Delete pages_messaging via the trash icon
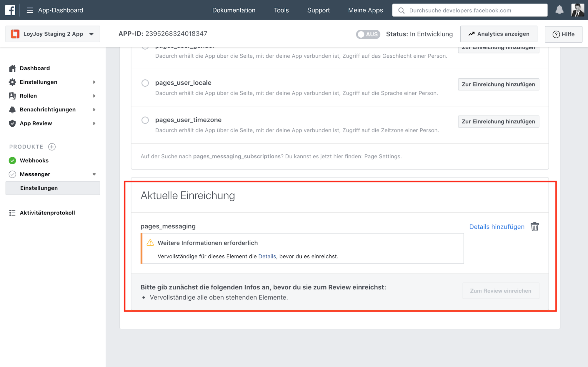588x367 pixels. tap(534, 227)
